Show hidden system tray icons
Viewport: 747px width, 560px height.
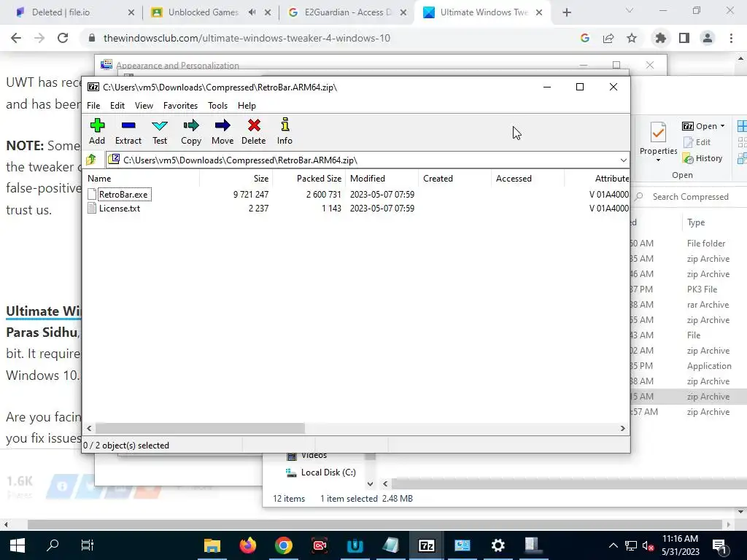pos(614,545)
